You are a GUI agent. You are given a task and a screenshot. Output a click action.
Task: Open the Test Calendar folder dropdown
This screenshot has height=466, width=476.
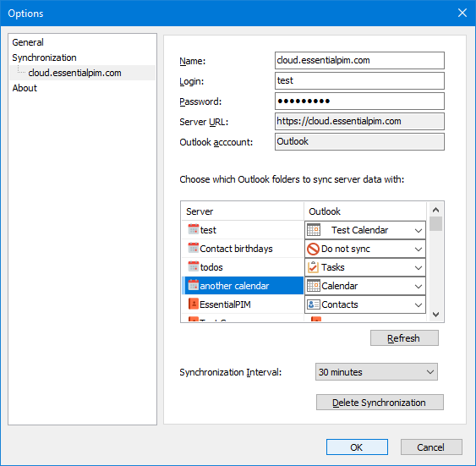(419, 230)
